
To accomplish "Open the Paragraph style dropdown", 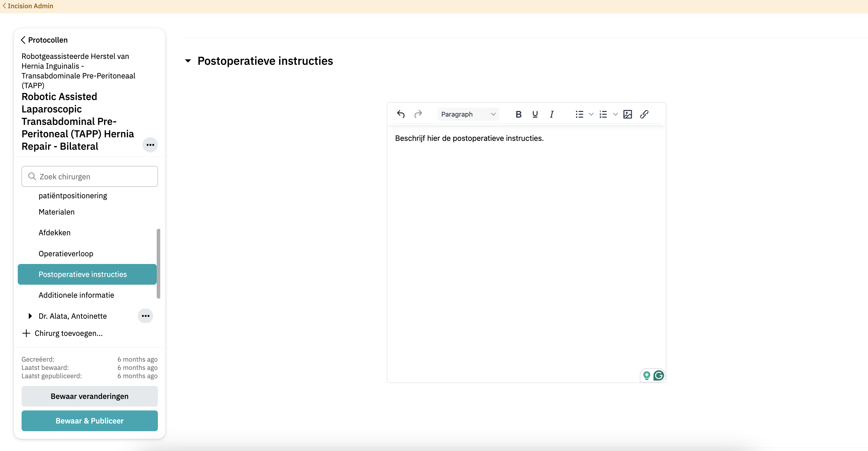I will click(468, 114).
